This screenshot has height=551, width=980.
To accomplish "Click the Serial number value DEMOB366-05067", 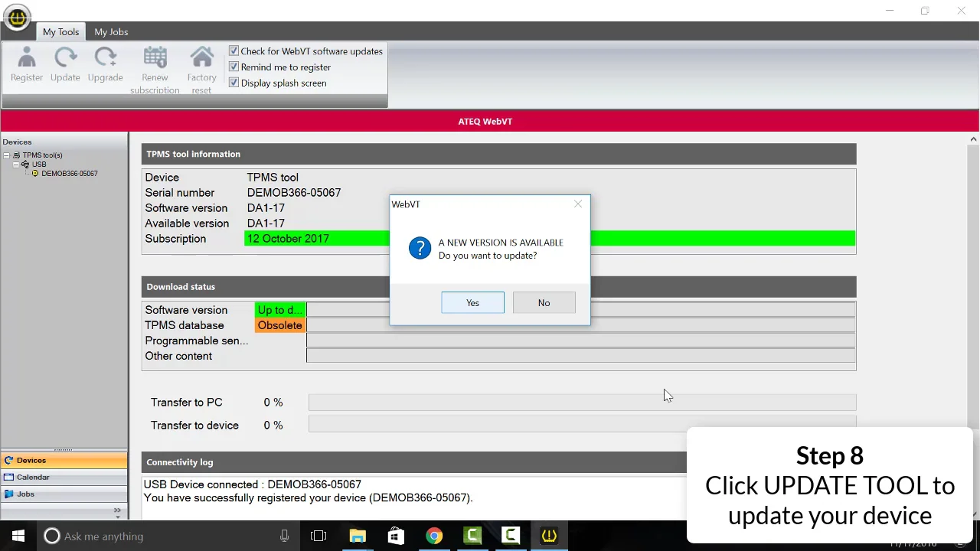I will tap(294, 193).
